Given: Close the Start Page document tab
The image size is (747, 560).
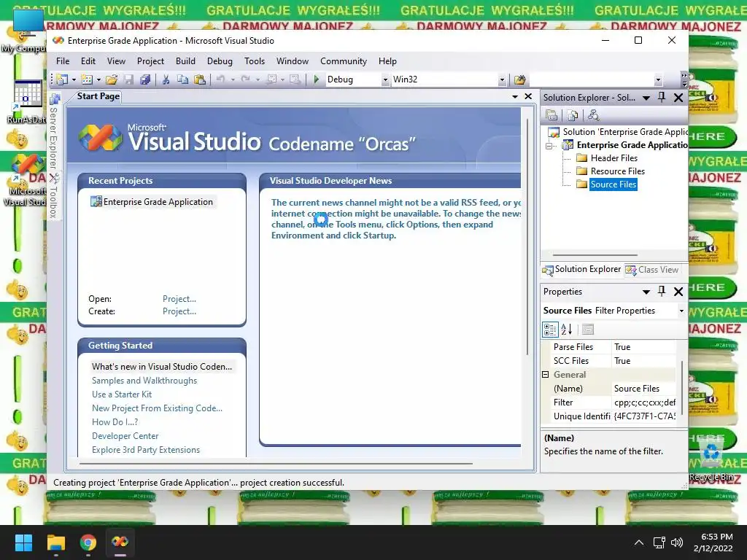Looking at the screenshot, I should pyautogui.click(x=528, y=96).
